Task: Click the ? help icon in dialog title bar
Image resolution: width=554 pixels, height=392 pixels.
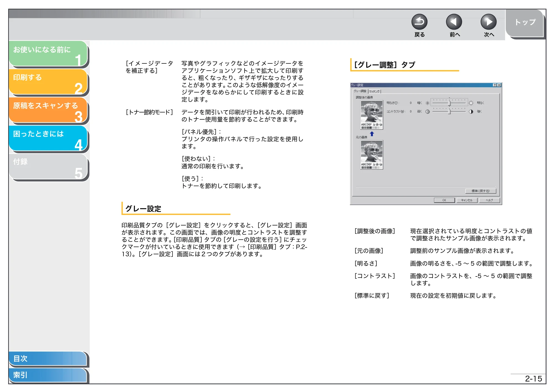Action: (x=495, y=85)
